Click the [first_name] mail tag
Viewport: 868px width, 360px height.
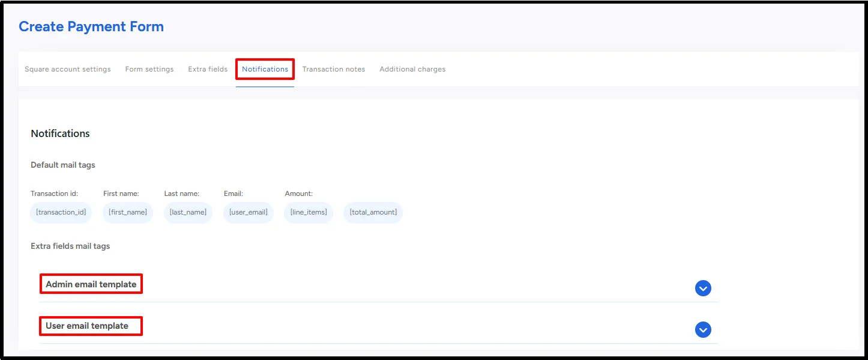pos(128,213)
